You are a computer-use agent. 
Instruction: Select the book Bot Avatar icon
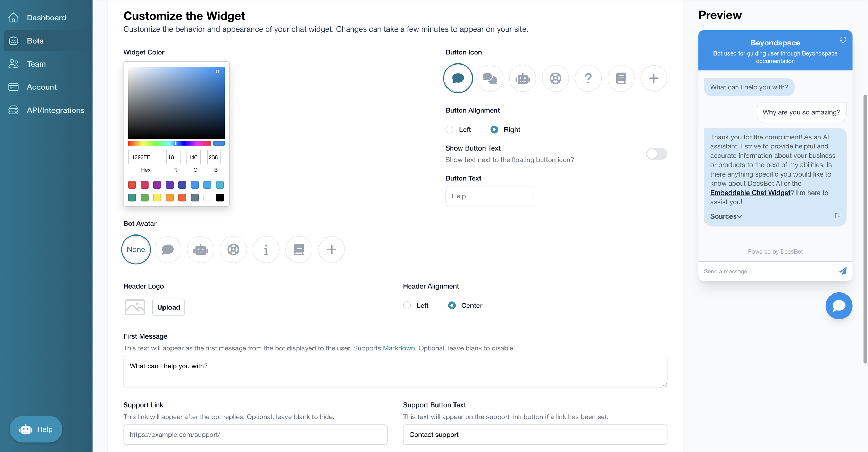299,249
